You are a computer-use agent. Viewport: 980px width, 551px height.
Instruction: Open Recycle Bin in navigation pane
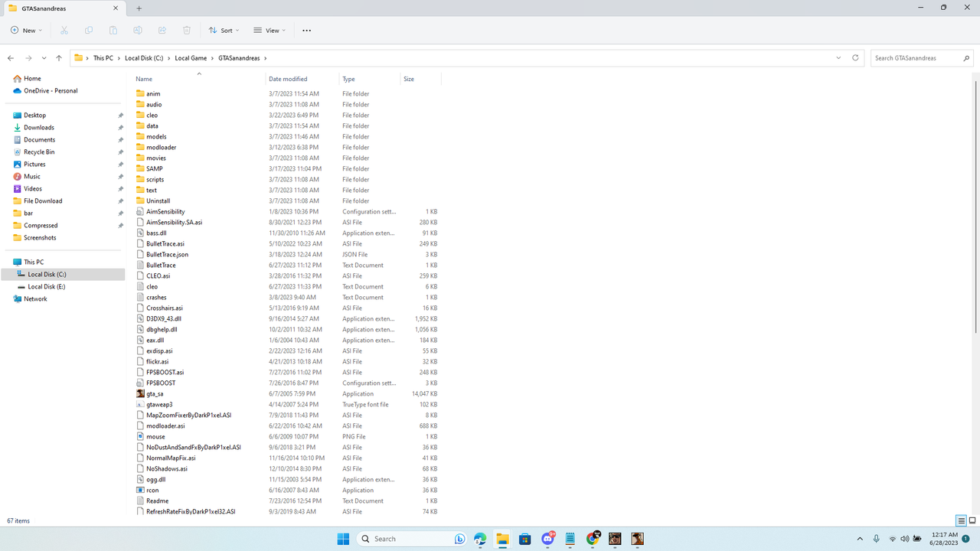(x=39, y=152)
